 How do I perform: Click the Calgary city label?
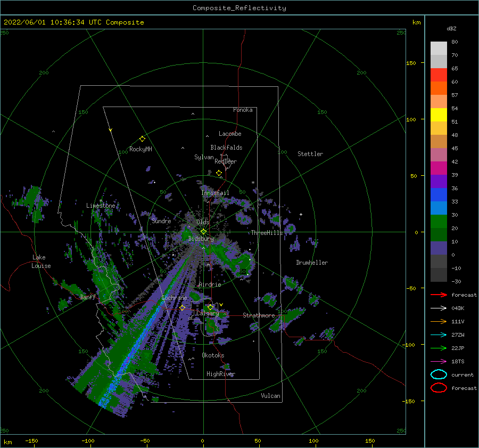click(x=208, y=313)
